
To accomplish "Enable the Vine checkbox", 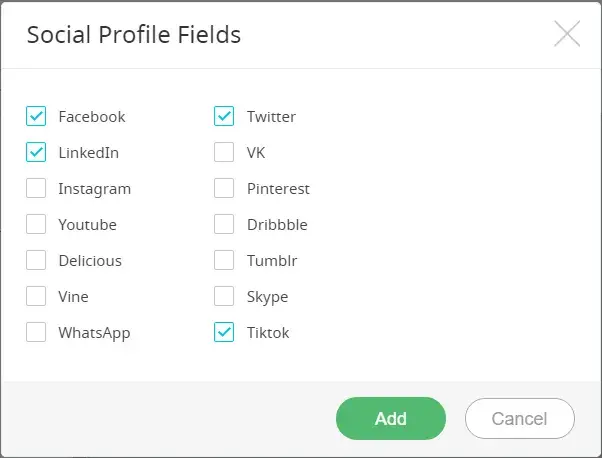I will (x=36, y=297).
